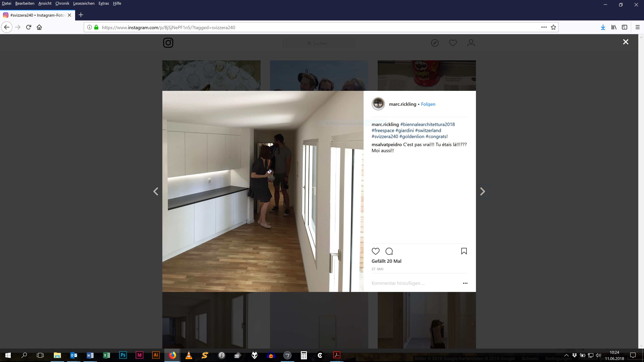
Task: Go to previous post arrow
Action: pyautogui.click(x=156, y=191)
